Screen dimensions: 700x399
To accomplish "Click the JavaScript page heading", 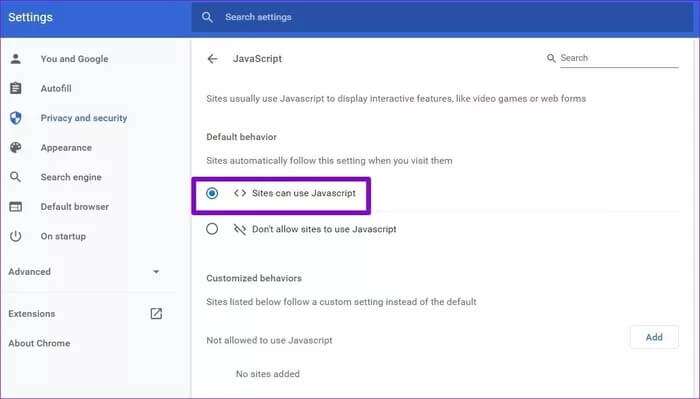I will click(x=257, y=58).
